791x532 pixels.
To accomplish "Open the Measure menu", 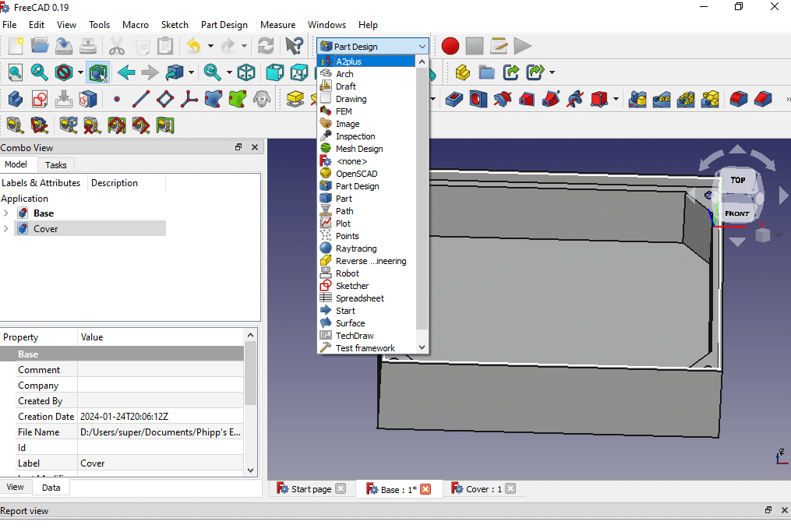I will click(x=277, y=25).
